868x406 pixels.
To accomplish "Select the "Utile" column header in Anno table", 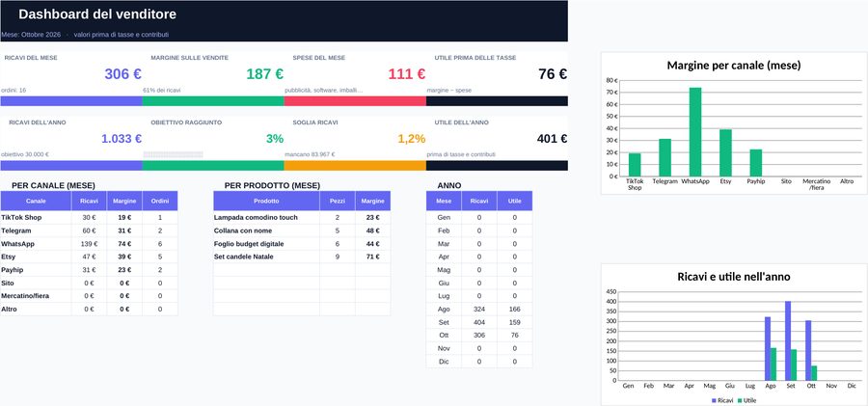I will pyautogui.click(x=514, y=201).
